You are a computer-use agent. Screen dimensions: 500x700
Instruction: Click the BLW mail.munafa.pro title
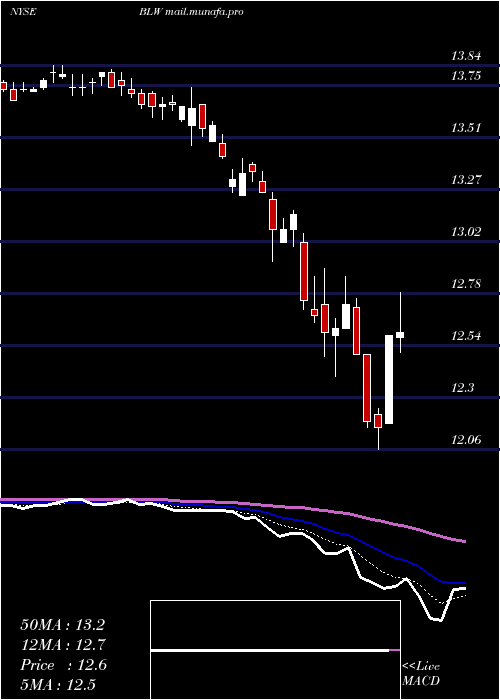(x=191, y=12)
